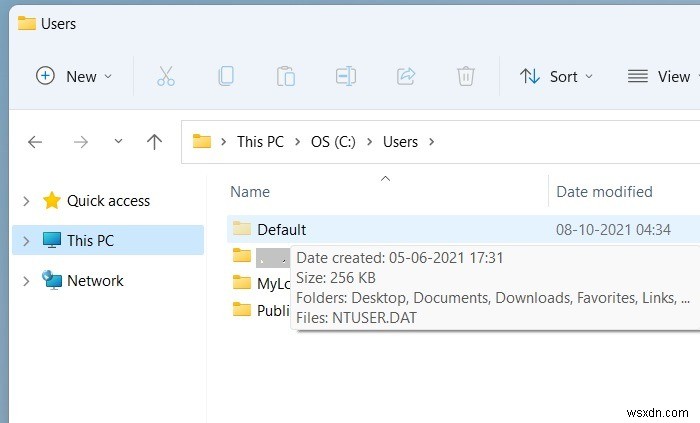Go up one folder level

point(154,142)
